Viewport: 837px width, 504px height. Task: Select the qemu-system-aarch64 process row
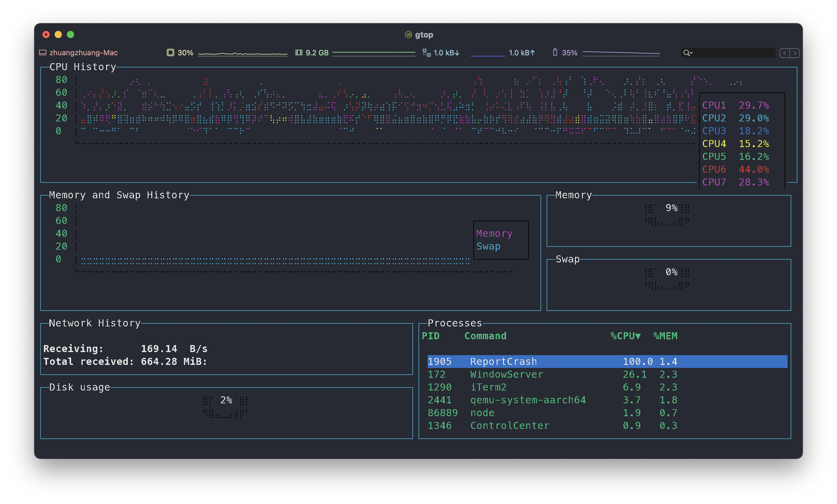coord(607,400)
